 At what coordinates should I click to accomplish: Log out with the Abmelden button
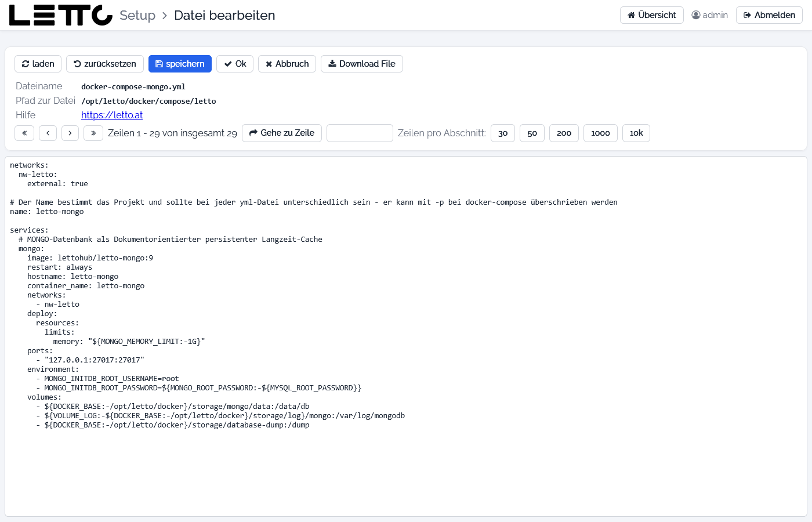(x=769, y=15)
